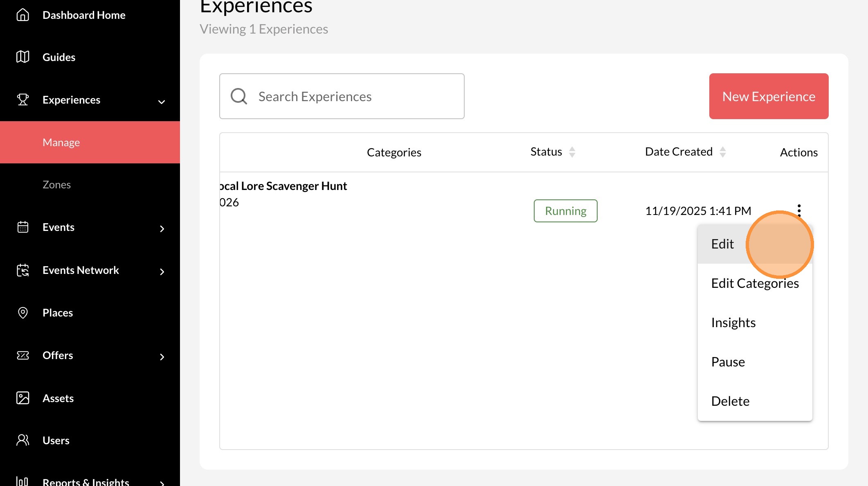Click the New Experience button
Screen dimensions: 868x486
[768, 96]
